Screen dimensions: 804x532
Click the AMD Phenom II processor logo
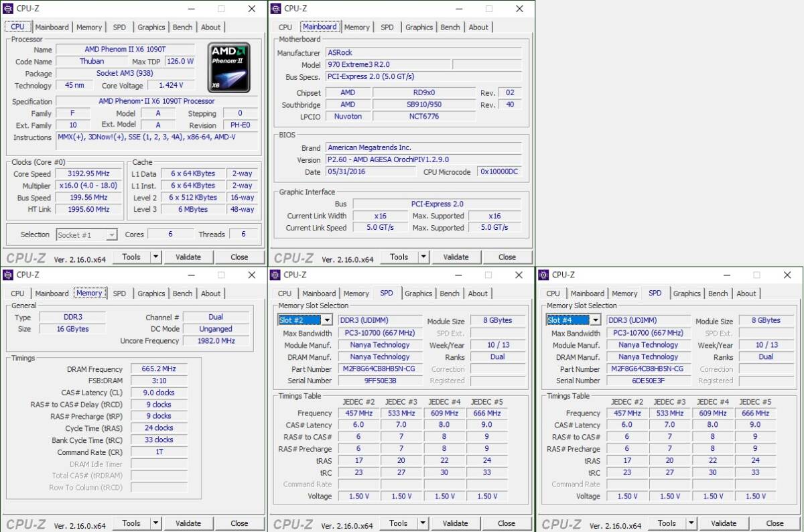(228, 67)
